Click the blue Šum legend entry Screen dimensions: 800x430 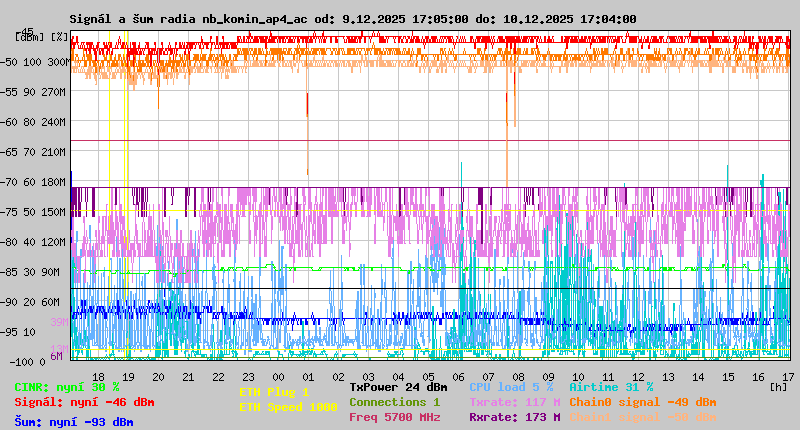pos(74,421)
